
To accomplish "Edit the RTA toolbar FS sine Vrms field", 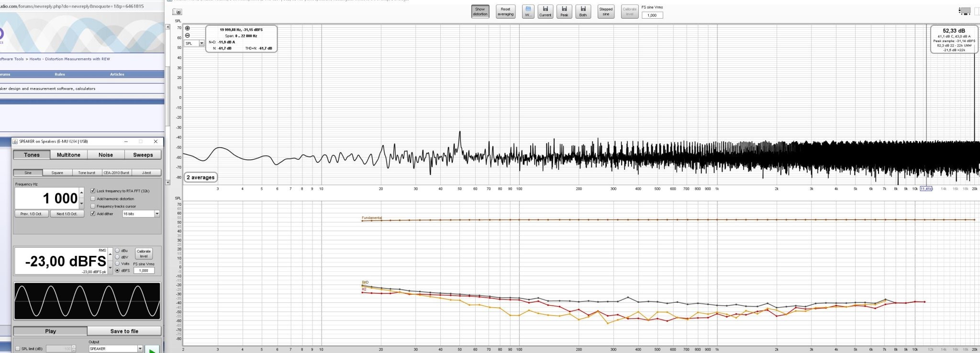I will pyautogui.click(x=652, y=15).
